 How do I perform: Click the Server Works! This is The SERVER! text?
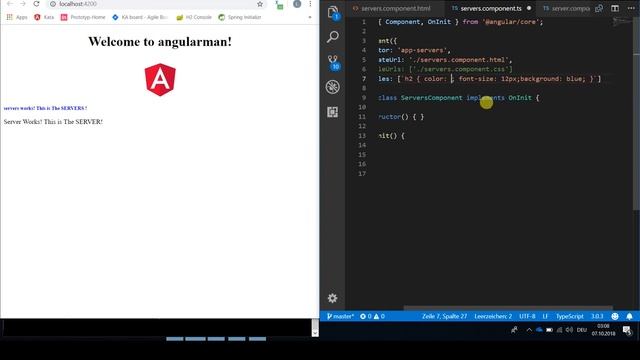coord(53,122)
